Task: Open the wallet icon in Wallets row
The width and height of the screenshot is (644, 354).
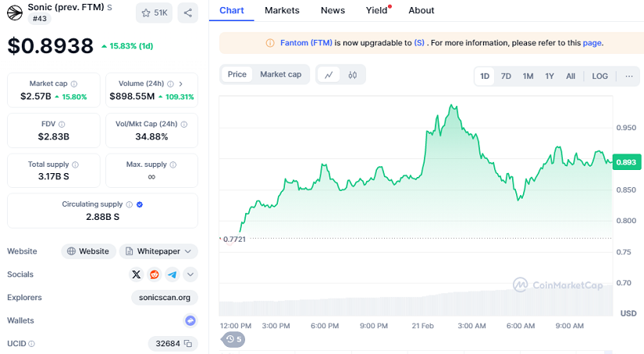Action: (x=190, y=320)
